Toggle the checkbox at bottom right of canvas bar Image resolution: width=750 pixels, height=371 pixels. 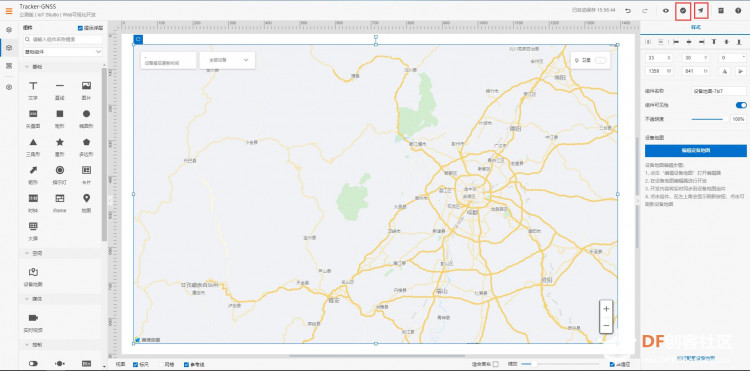click(612, 364)
